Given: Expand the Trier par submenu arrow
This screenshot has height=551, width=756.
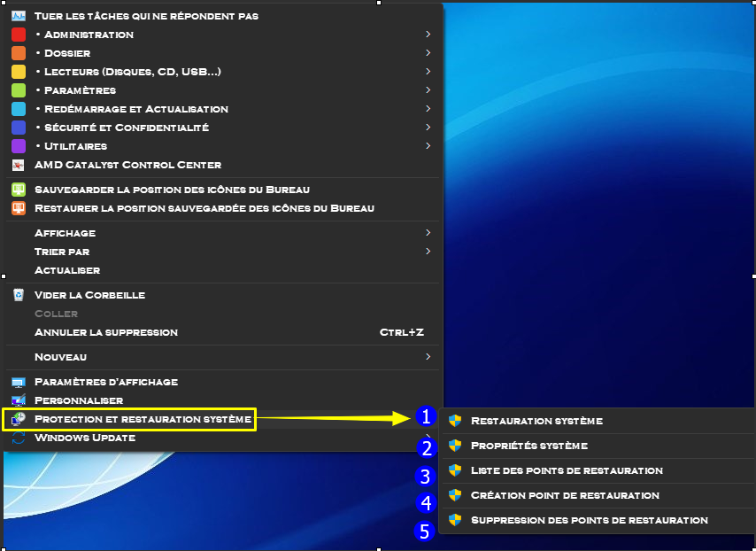Looking at the screenshot, I should point(428,252).
